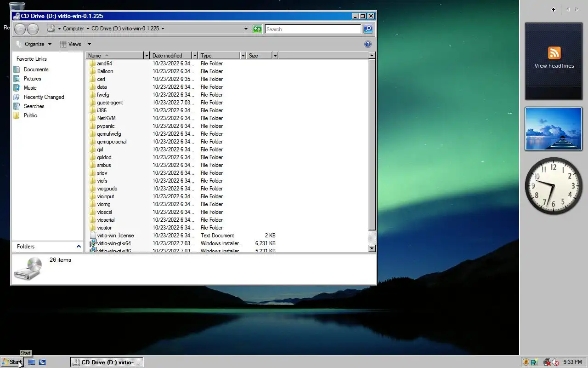Open the Music favorite link icon
Screen dimensions: 588x368
pyautogui.click(x=17, y=88)
